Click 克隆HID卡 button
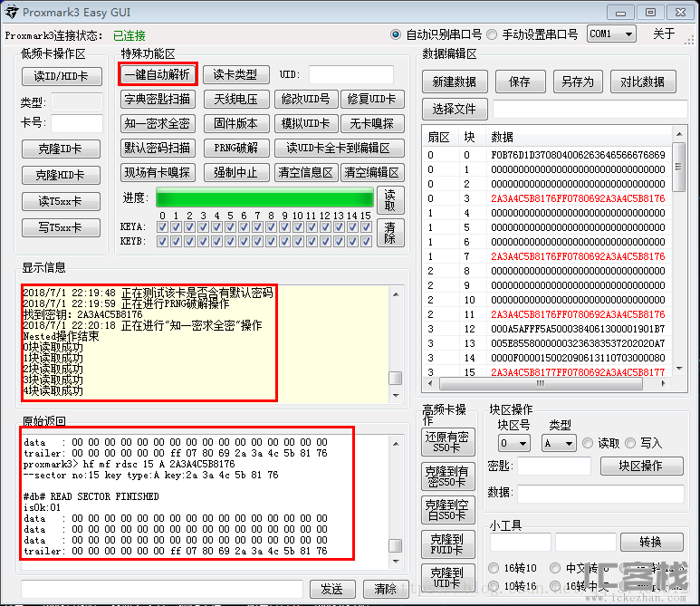This screenshot has width=700, height=606. click(x=61, y=175)
